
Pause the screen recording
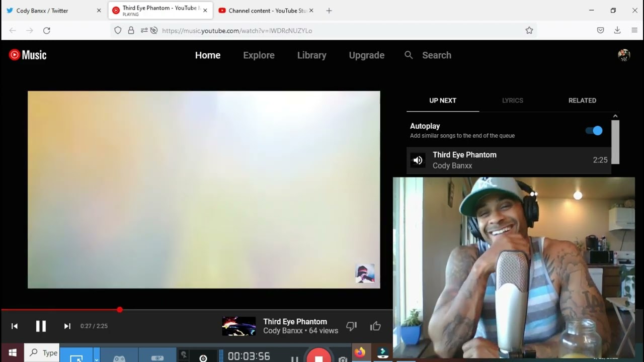pos(295,358)
